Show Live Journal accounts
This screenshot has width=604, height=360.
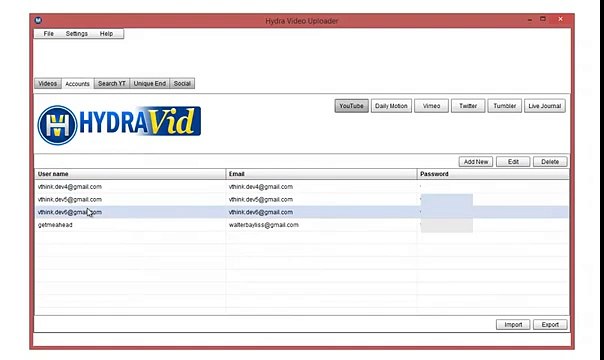545,106
